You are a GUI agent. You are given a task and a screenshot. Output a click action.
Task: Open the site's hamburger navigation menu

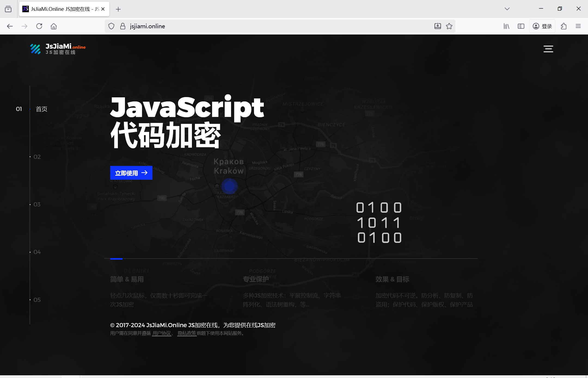pos(548,49)
